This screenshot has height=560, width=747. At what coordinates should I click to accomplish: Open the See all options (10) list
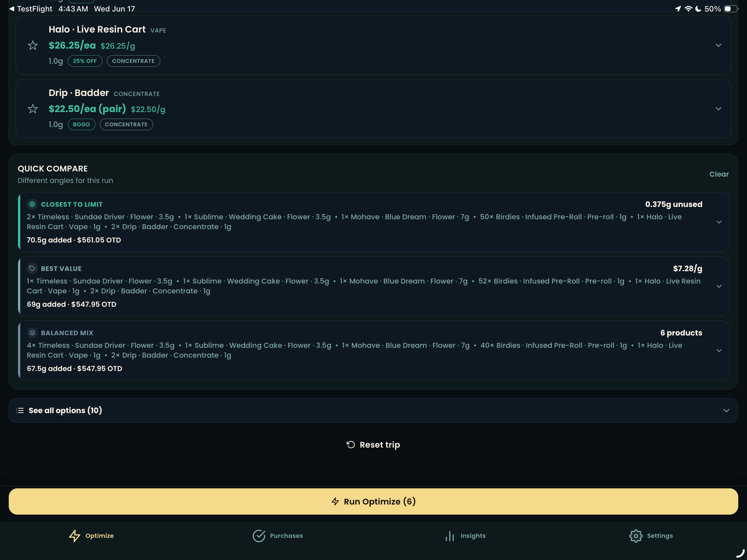click(373, 410)
